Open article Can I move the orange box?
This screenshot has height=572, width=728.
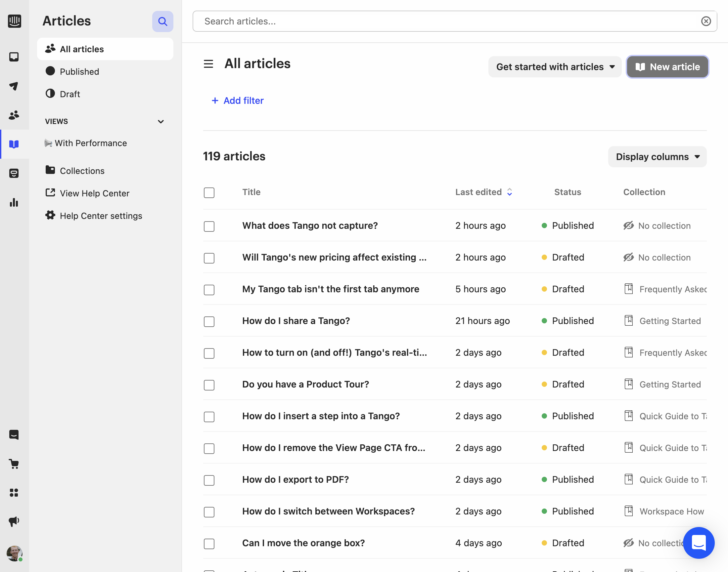(303, 543)
